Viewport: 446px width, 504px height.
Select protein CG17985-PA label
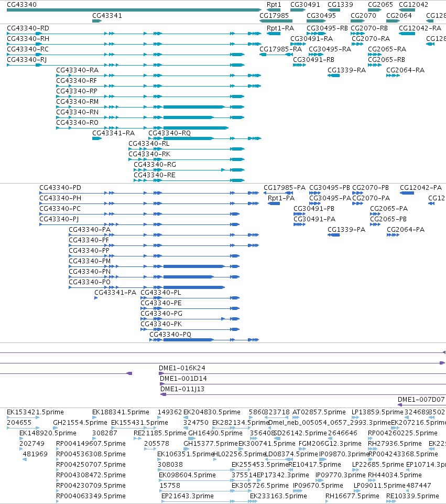click(x=285, y=188)
